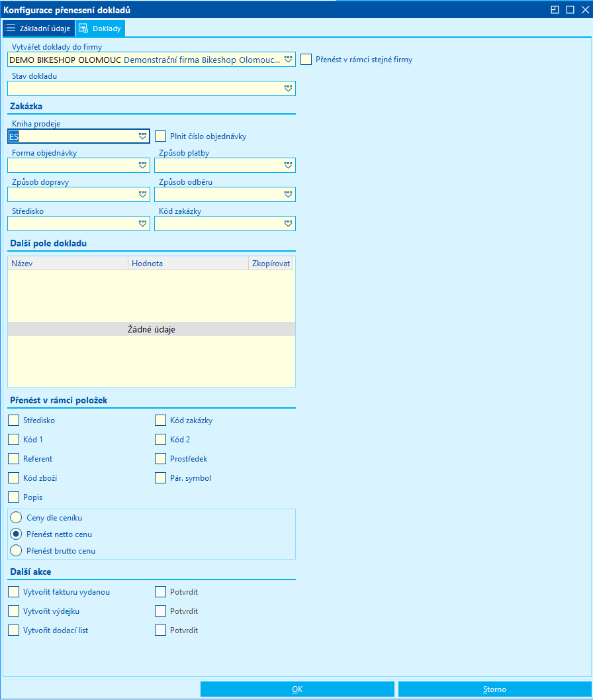
Task: Click the Zkopírovat column header
Action: [x=271, y=264]
